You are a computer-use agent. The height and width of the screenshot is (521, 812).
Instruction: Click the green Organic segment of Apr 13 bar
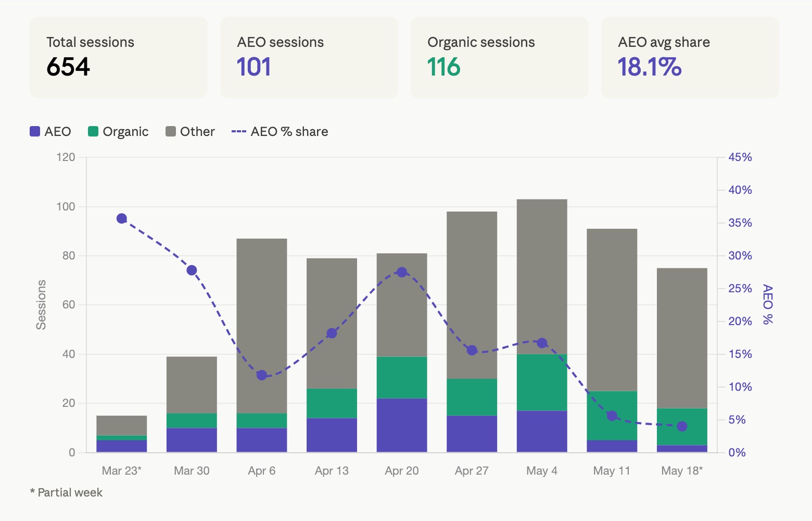click(332, 403)
